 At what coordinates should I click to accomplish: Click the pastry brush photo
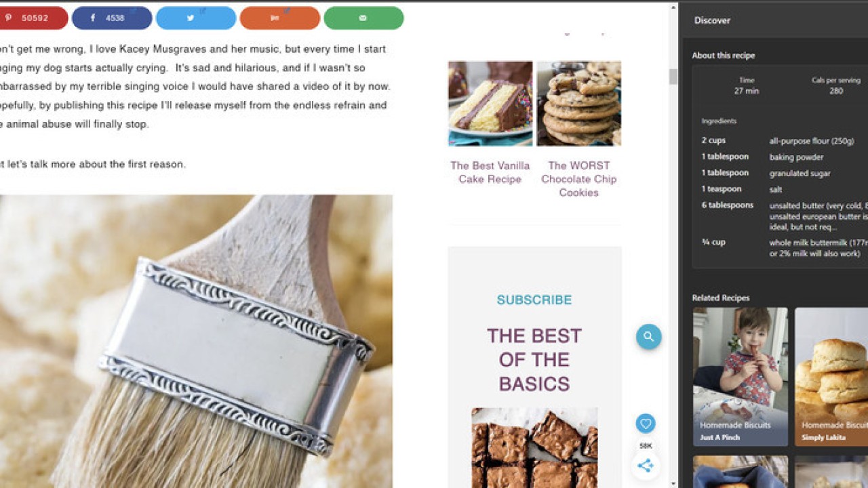click(x=196, y=342)
